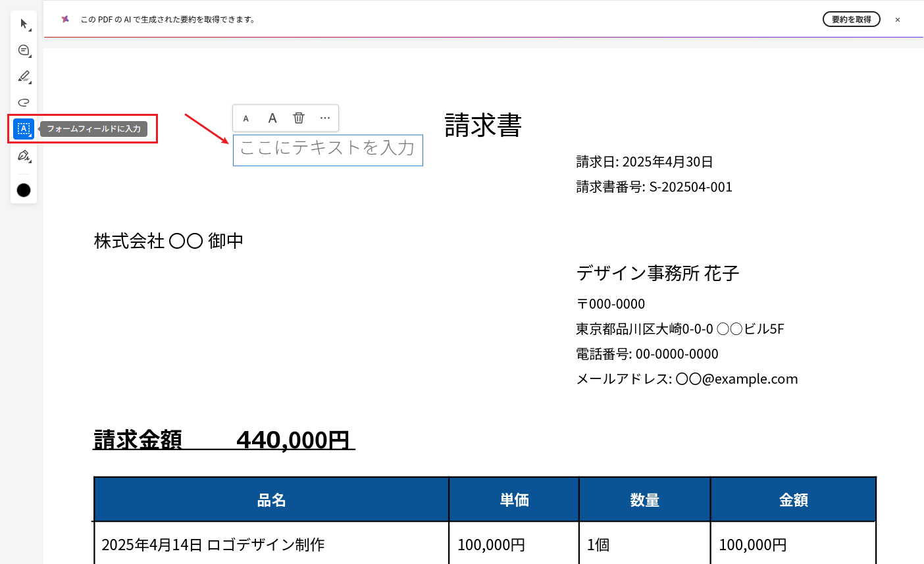Click 請求日: 2025年4月30日 text
Screen dimensions: 924x564
point(645,162)
